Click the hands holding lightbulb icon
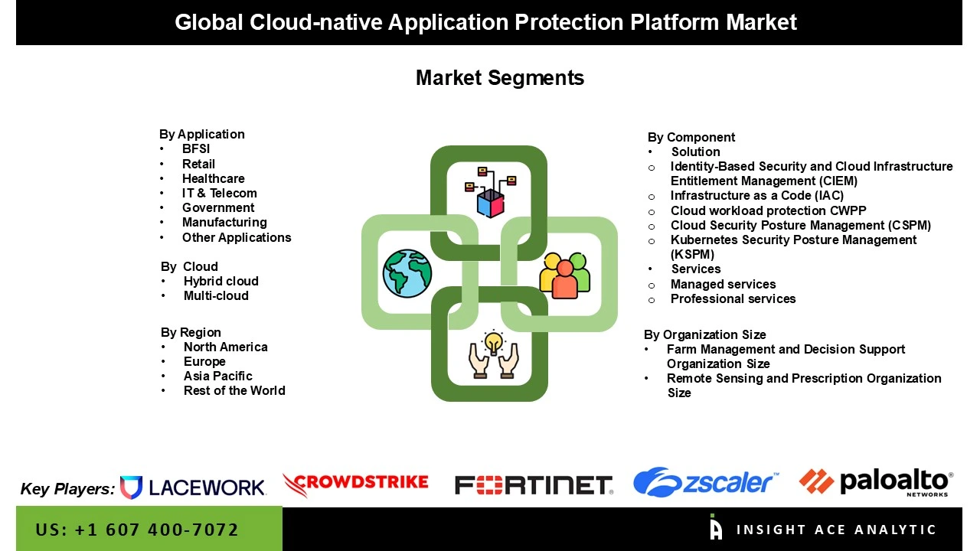Viewport: 980px width, 551px height. [494, 354]
